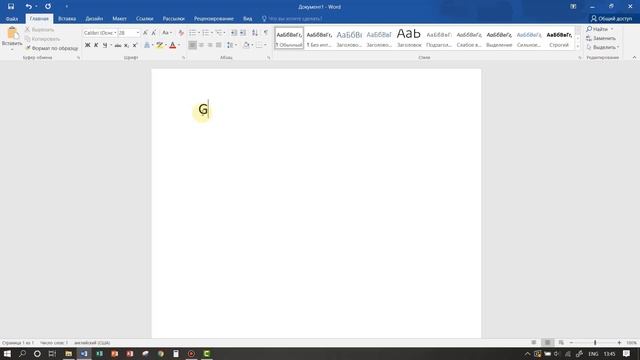Screen dimensions: 640x360
Task: Switch to web layout view in status bar
Action: (x=561, y=343)
